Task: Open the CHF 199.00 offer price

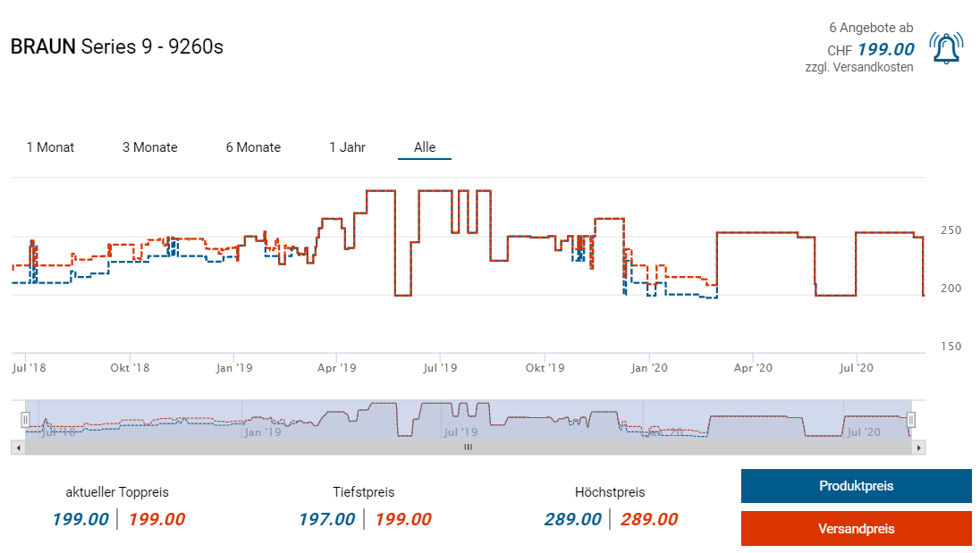Action: 885,50
